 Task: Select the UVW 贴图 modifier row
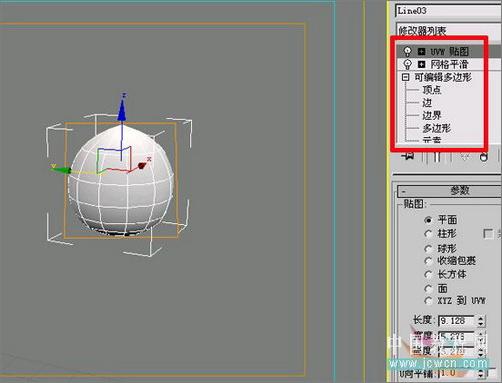click(x=448, y=51)
